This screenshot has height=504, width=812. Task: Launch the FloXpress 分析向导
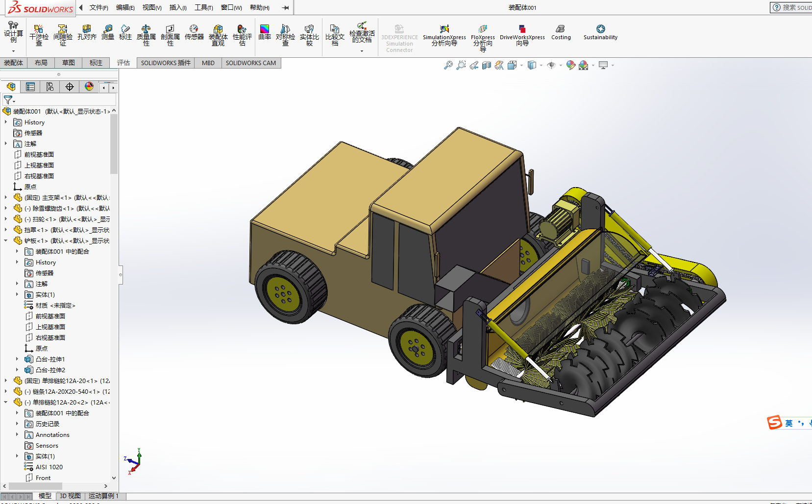pyautogui.click(x=483, y=38)
